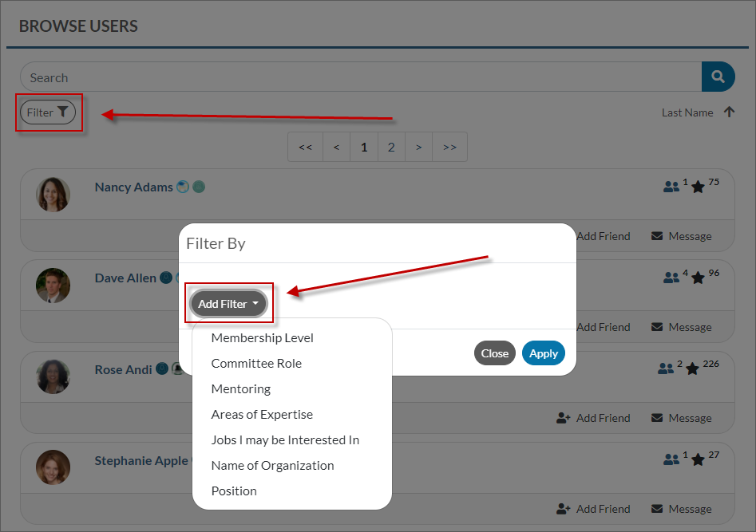Pick the Name of Organization filter
Image resolution: width=756 pixels, height=532 pixels.
tap(272, 466)
